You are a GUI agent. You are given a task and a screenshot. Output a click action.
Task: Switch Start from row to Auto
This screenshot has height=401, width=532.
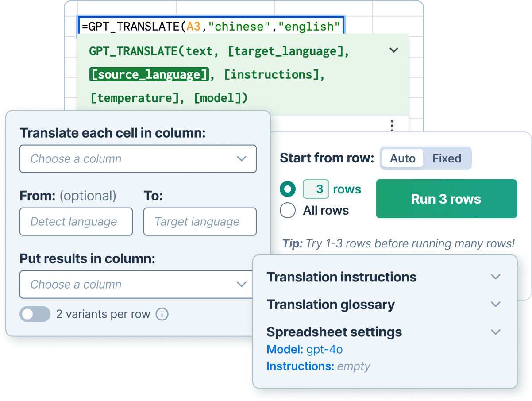402,158
